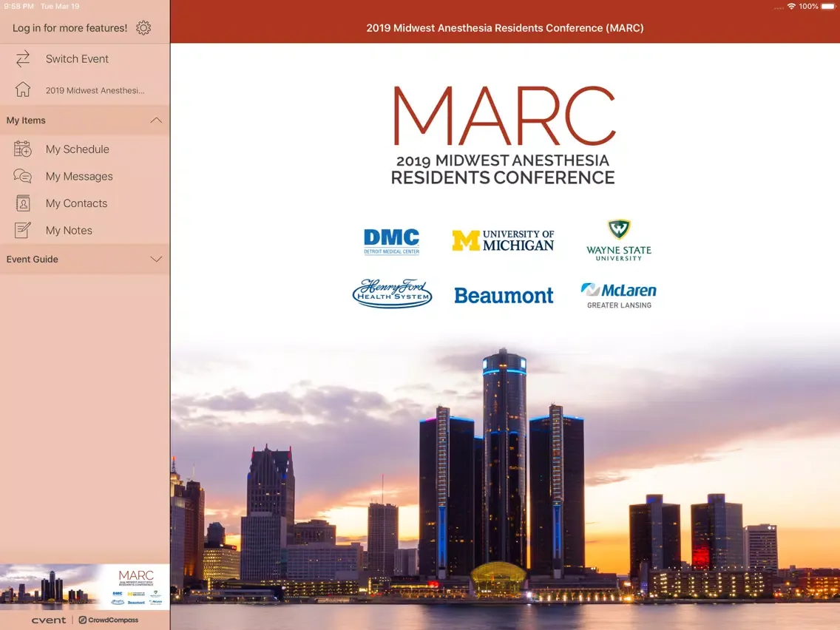This screenshot has width=840, height=630.
Task: Tap Log in for more features!
Action: [x=70, y=28]
